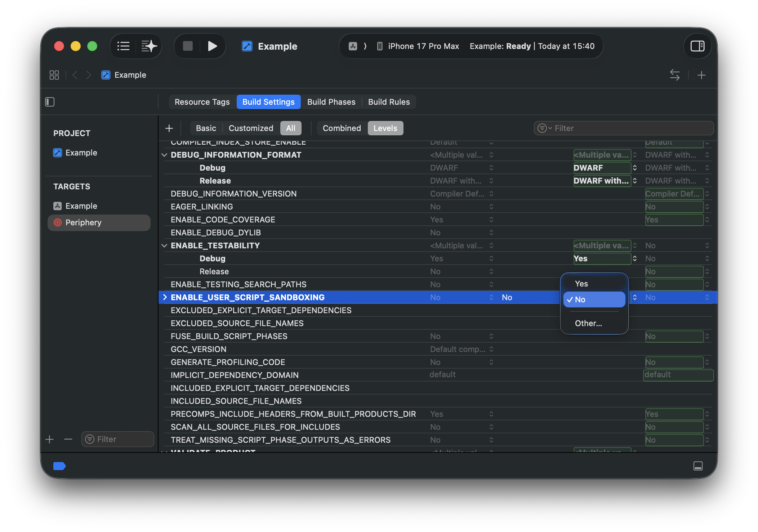This screenshot has height=532, width=758.
Task: Toggle the bottom debug area icon
Action: click(698, 466)
